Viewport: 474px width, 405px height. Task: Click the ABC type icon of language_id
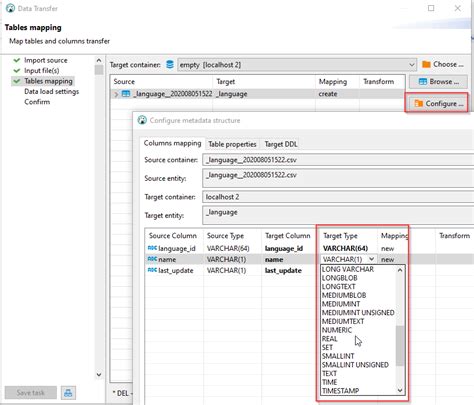(x=152, y=248)
